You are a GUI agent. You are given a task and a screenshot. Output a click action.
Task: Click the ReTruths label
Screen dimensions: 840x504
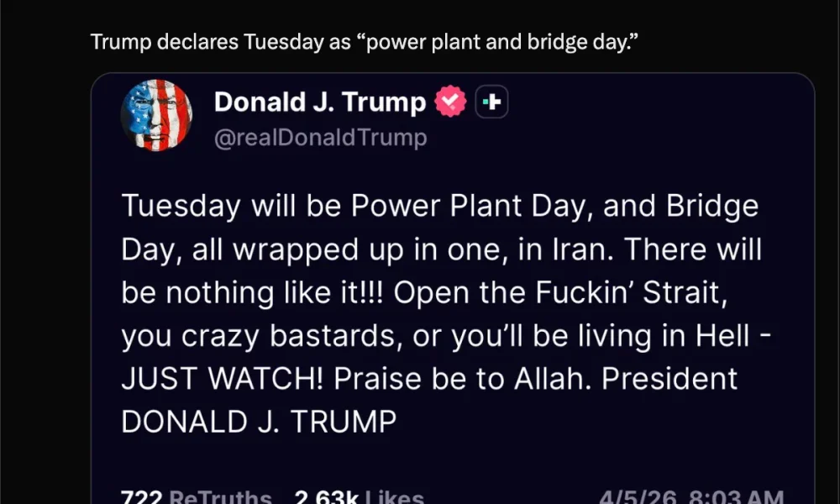[x=220, y=497]
